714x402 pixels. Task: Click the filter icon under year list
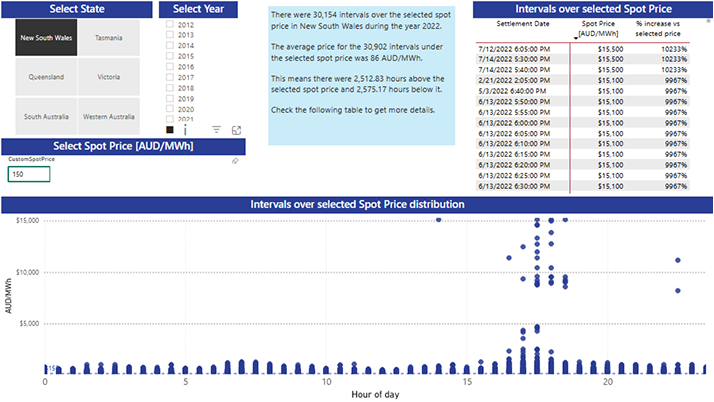[x=217, y=130]
